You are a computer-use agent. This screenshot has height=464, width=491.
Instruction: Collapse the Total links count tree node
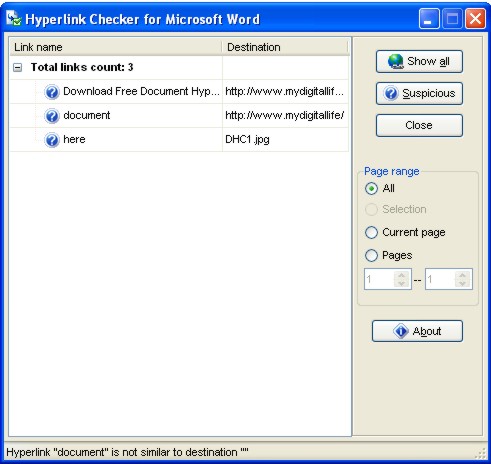(x=17, y=68)
